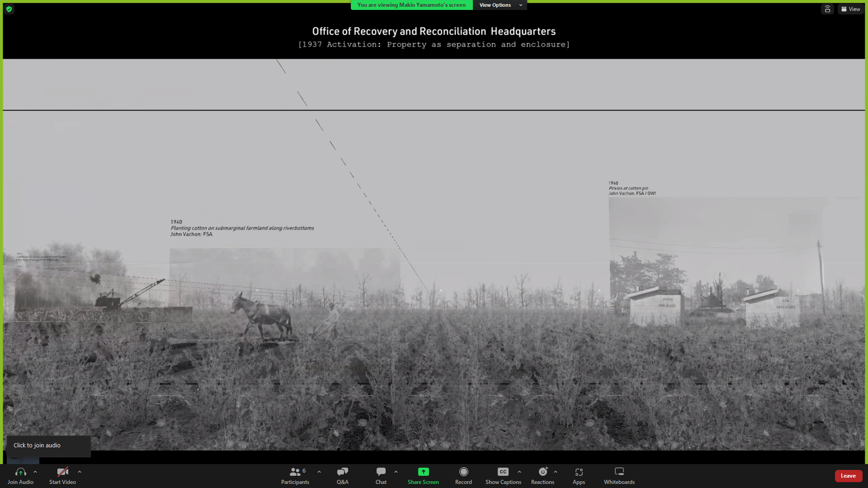
Task: Expand the arrow next to Reactions
Action: 556,472
